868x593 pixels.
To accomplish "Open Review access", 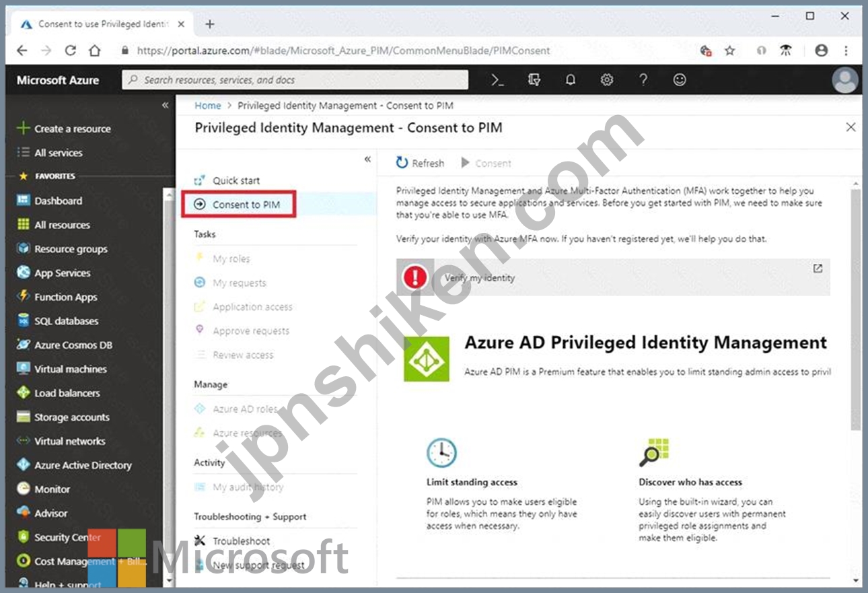I will (x=243, y=355).
